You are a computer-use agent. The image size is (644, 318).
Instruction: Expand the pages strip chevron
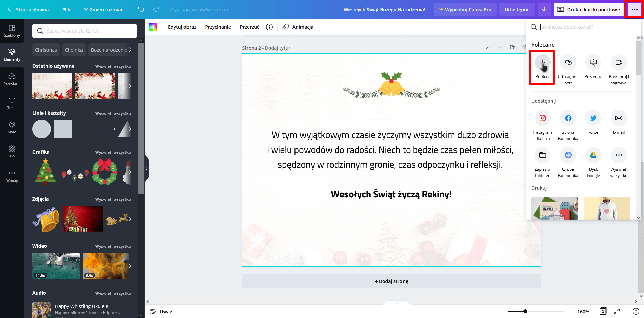pos(397,304)
